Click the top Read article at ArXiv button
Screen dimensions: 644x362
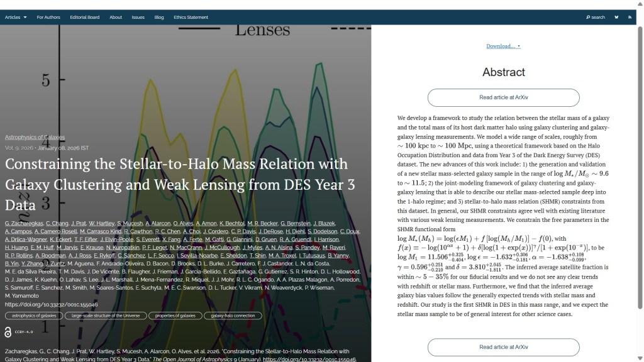(x=503, y=97)
